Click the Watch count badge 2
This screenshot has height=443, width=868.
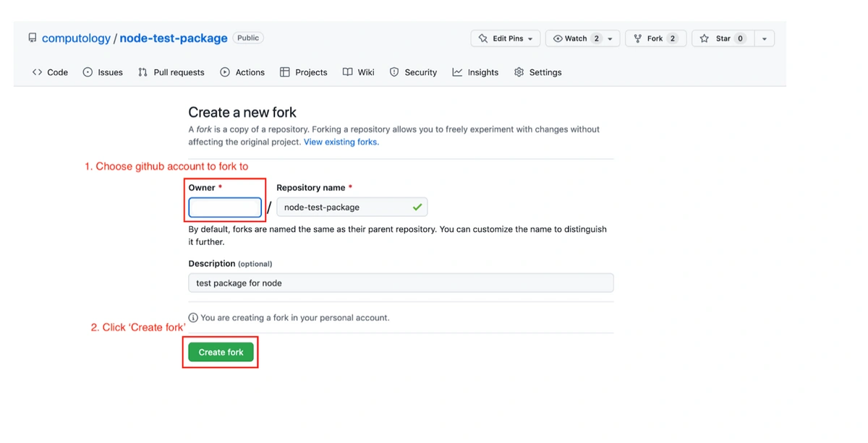(596, 38)
